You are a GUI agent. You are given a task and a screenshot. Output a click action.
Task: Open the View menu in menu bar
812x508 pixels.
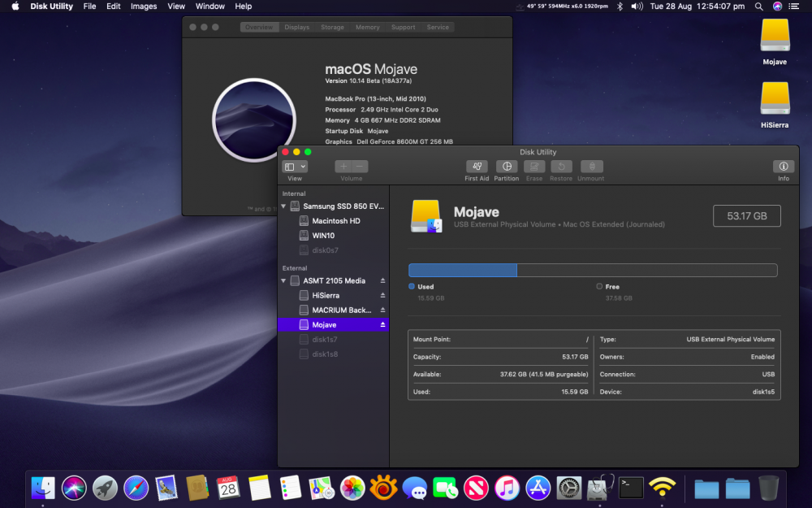coord(176,7)
